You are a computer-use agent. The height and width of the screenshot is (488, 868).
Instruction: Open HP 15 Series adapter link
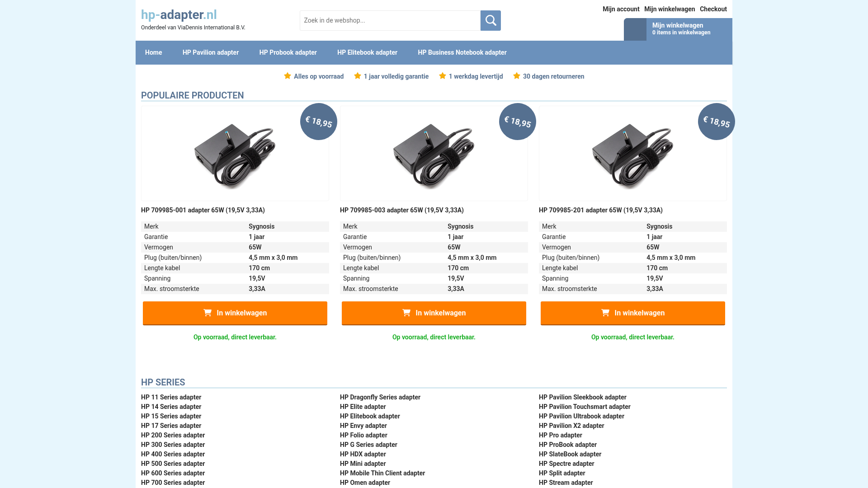coord(171,416)
